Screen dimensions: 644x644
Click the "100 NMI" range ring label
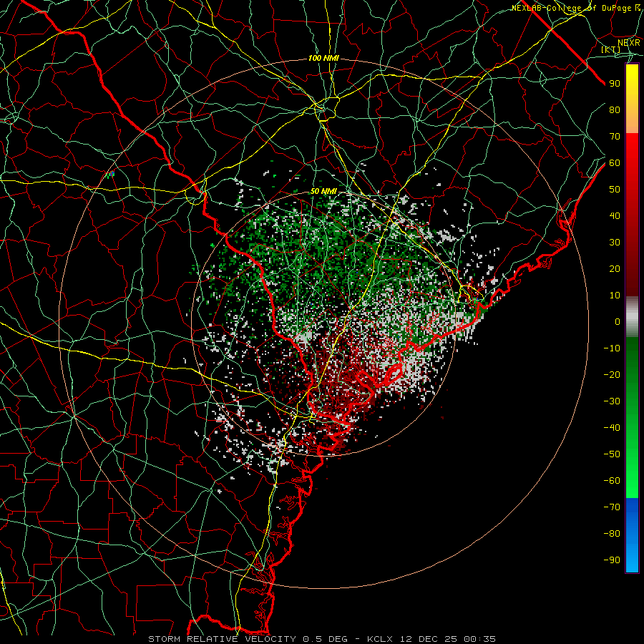(323, 59)
